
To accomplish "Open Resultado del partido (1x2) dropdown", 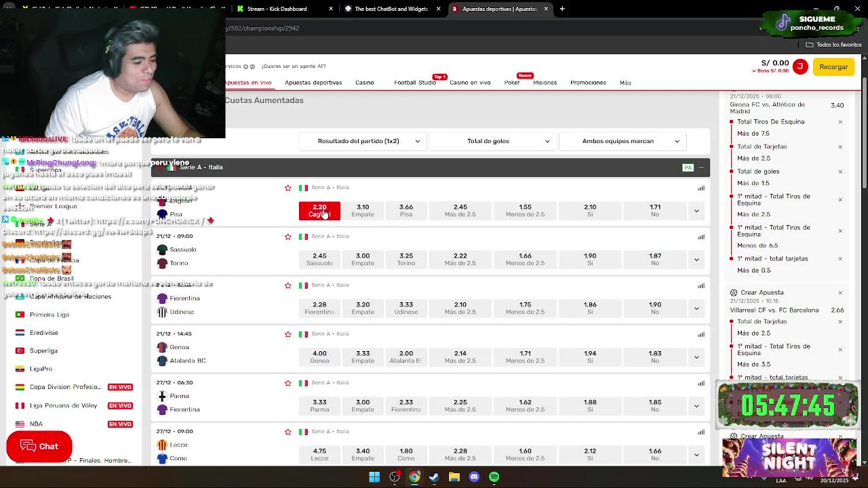I will pos(363,141).
